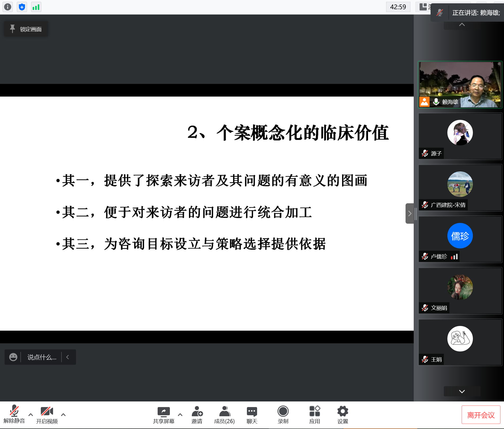
Task: Open the meeting info icon
Action: coord(8,7)
